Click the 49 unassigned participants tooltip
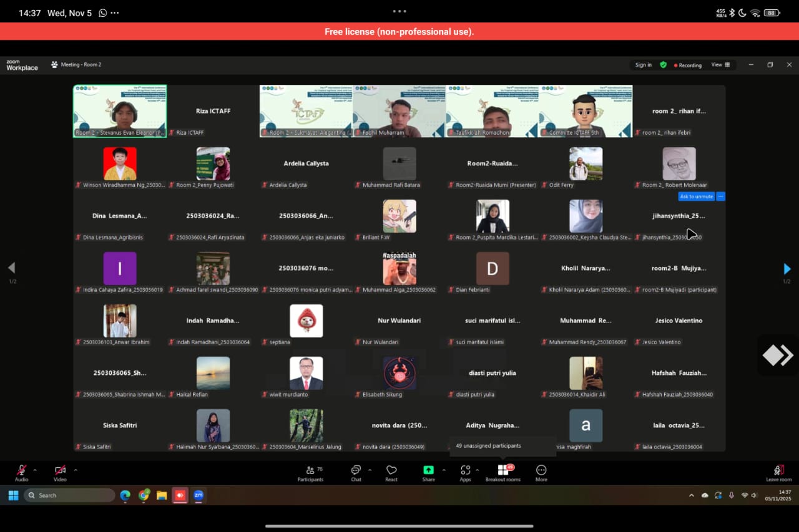This screenshot has width=799, height=532. 502,445
